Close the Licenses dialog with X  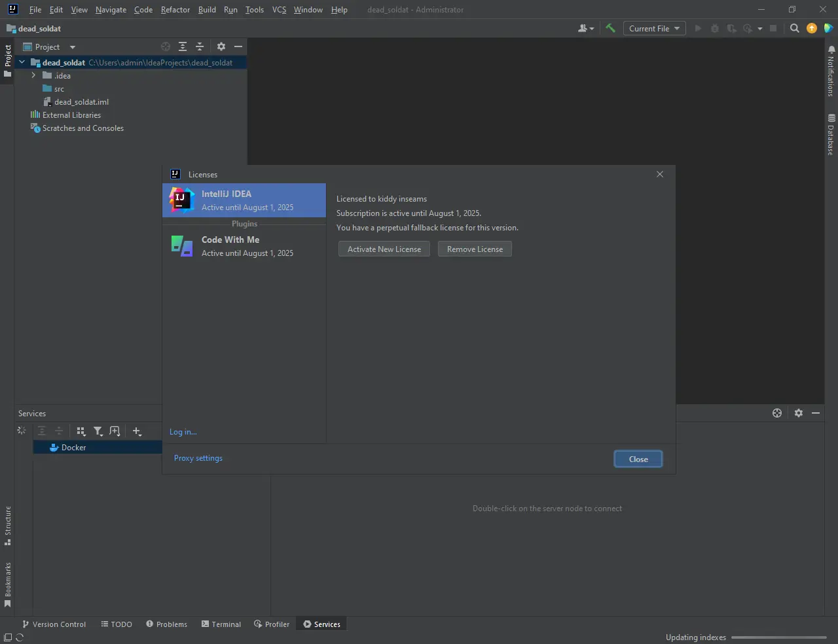click(660, 174)
